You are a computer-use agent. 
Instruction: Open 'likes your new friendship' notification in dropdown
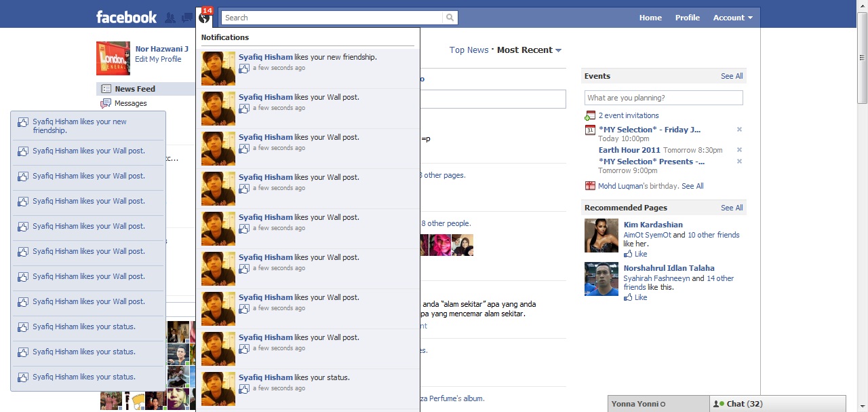coord(308,69)
